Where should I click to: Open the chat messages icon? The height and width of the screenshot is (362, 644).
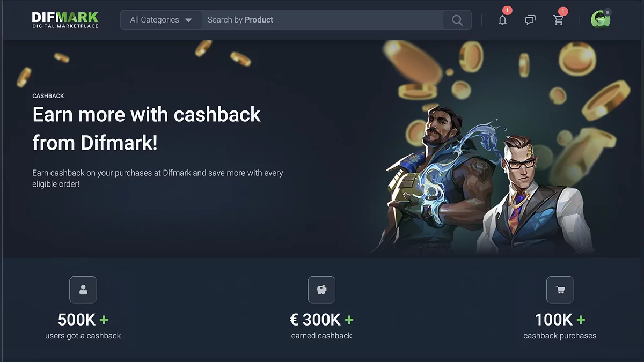[530, 20]
